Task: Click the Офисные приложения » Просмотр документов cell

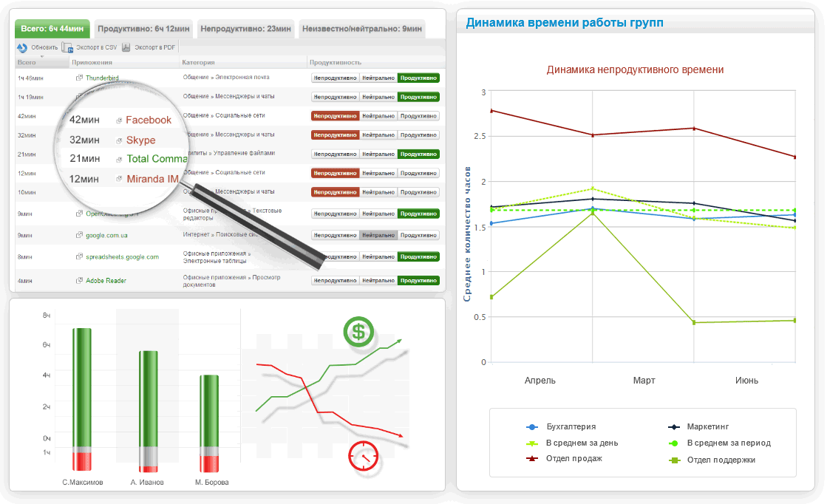Action: pyautogui.click(x=231, y=281)
